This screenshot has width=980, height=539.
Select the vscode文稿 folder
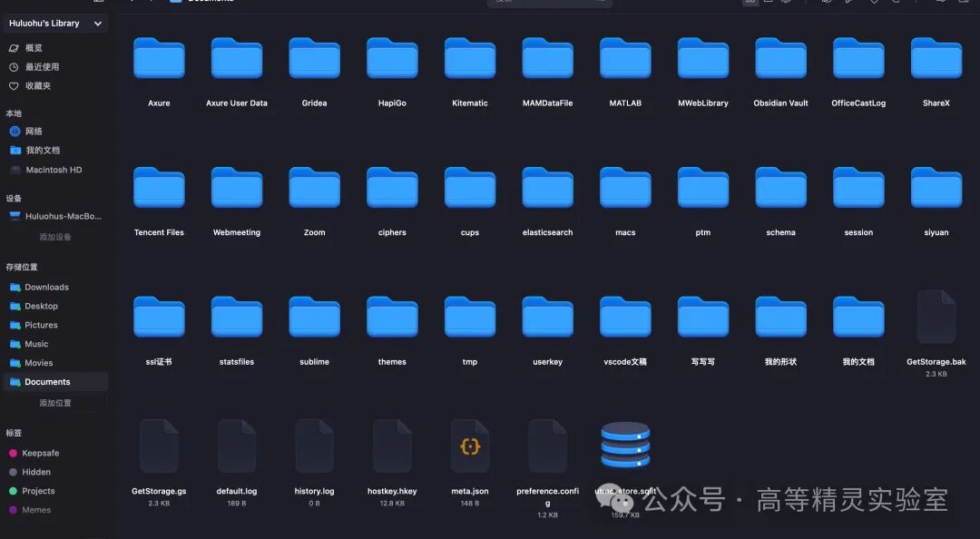pos(625,317)
